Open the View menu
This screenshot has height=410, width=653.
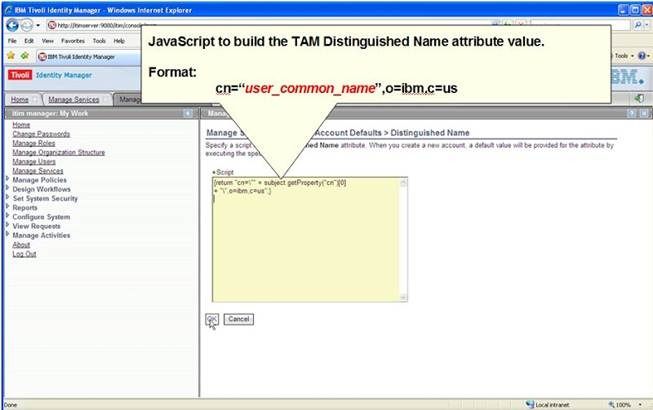click(x=47, y=41)
